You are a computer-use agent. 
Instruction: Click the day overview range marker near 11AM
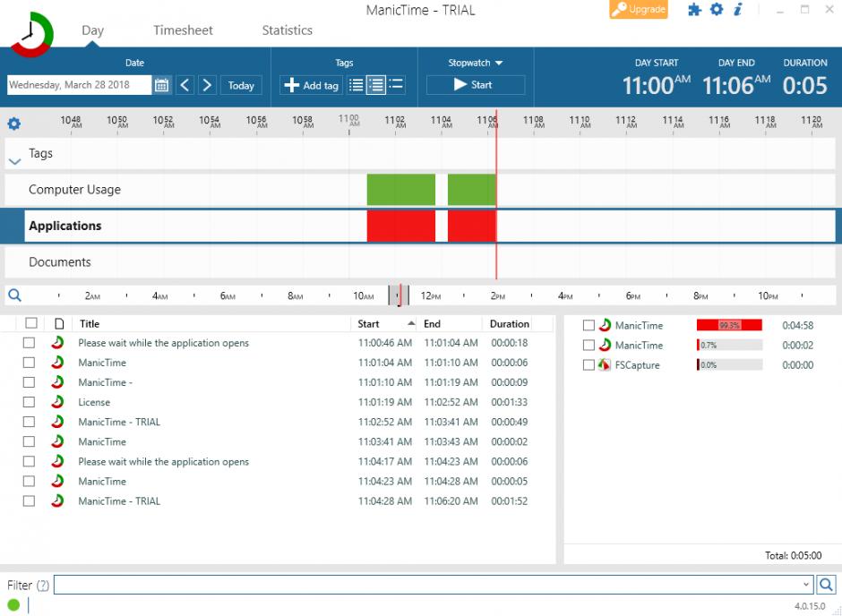coord(399,295)
